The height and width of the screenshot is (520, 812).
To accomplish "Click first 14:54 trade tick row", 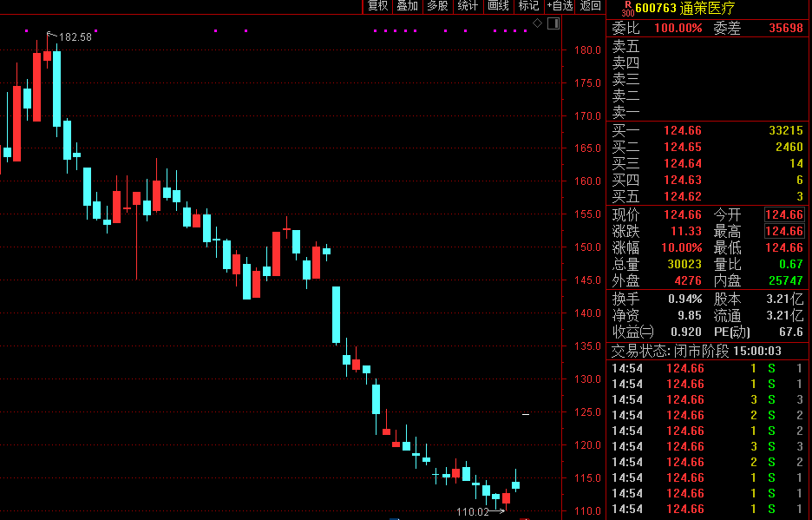I will point(707,368).
